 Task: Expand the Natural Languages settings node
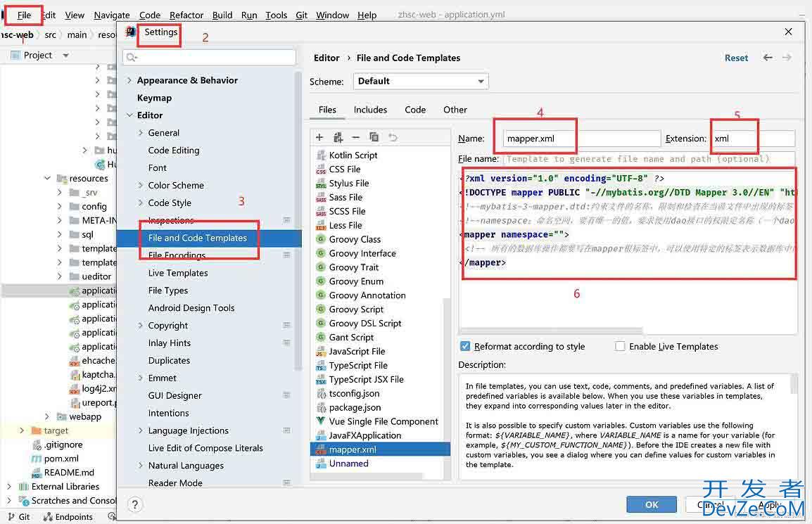[x=140, y=466]
